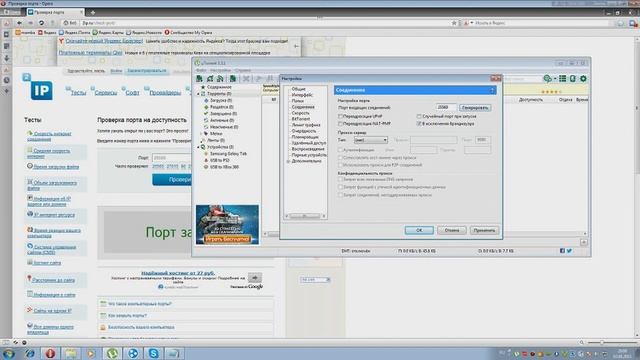Click the Генерировать random port button
This screenshot has width=640, height=360.
point(475,108)
